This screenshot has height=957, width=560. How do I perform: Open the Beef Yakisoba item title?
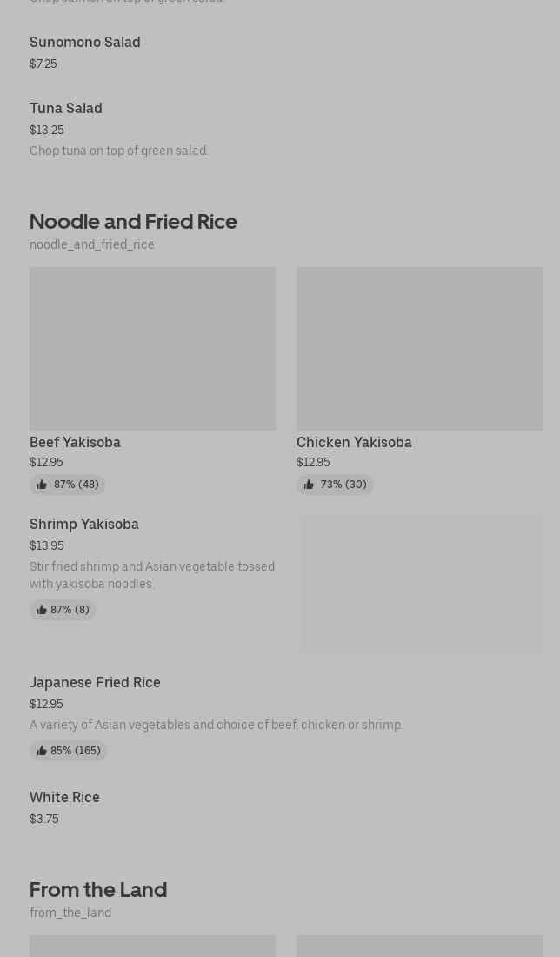[75, 442]
